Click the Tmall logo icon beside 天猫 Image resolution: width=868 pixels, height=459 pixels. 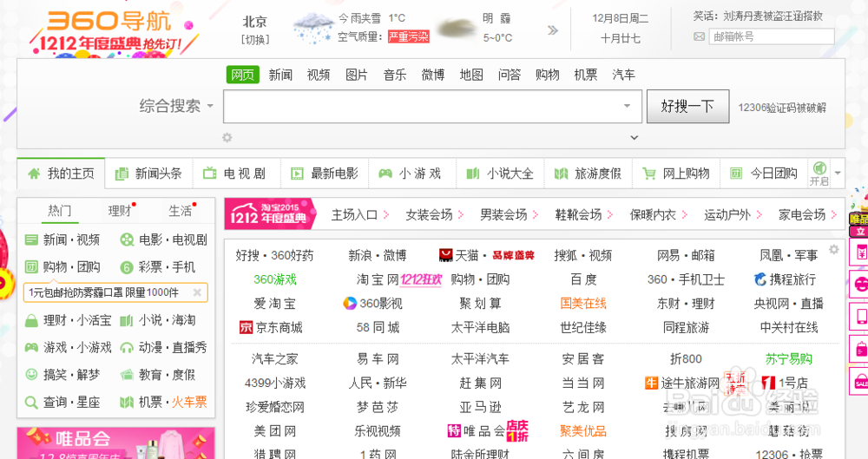[445, 255]
